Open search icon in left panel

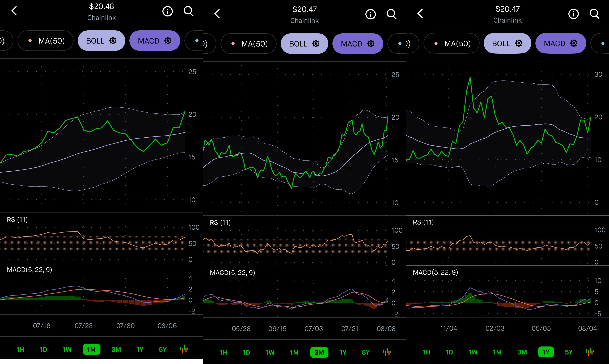coord(189,11)
